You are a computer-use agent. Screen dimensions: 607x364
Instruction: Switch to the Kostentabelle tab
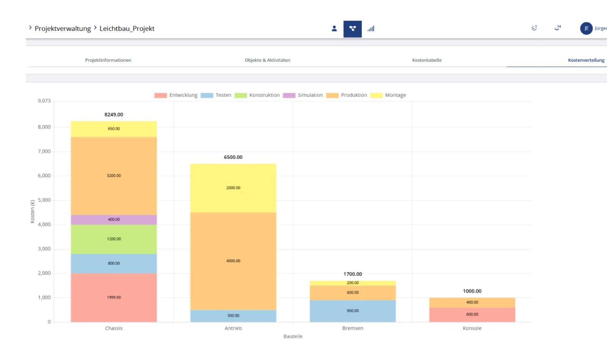[427, 60]
